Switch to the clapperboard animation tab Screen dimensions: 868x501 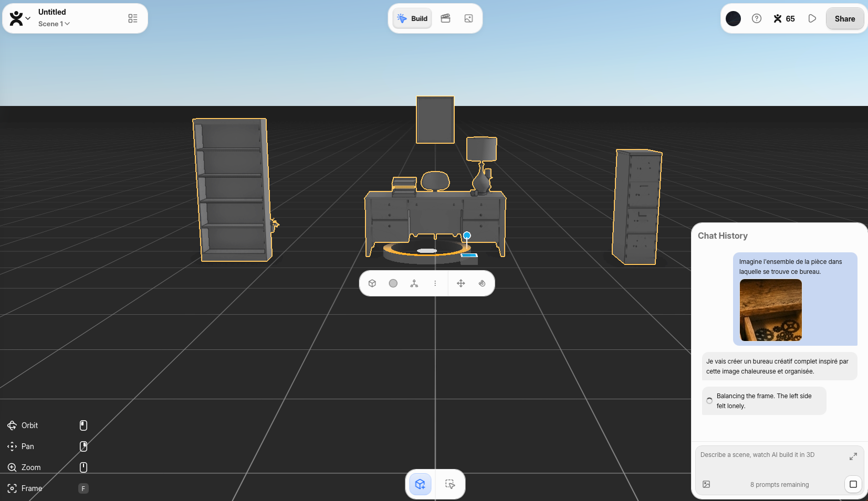coord(445,18)
